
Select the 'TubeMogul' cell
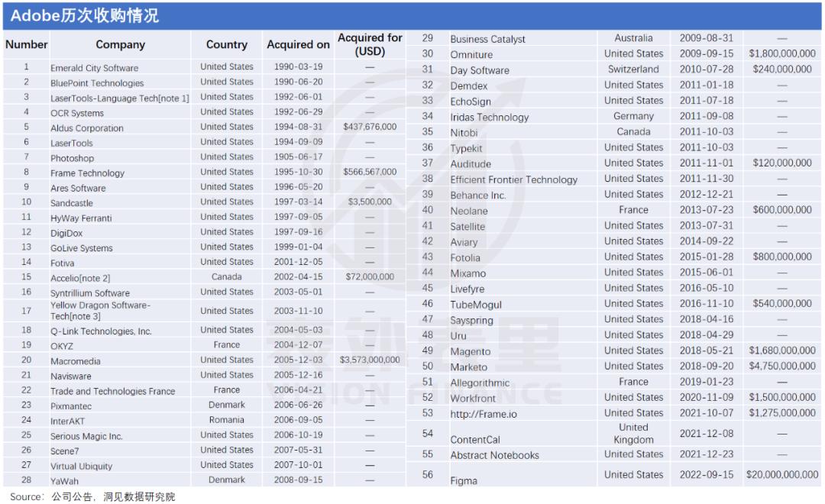pos(476,305)
